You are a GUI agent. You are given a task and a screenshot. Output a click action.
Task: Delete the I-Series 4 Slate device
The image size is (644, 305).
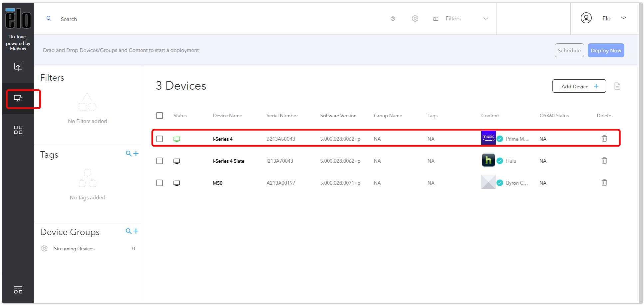tap(604, 161)
